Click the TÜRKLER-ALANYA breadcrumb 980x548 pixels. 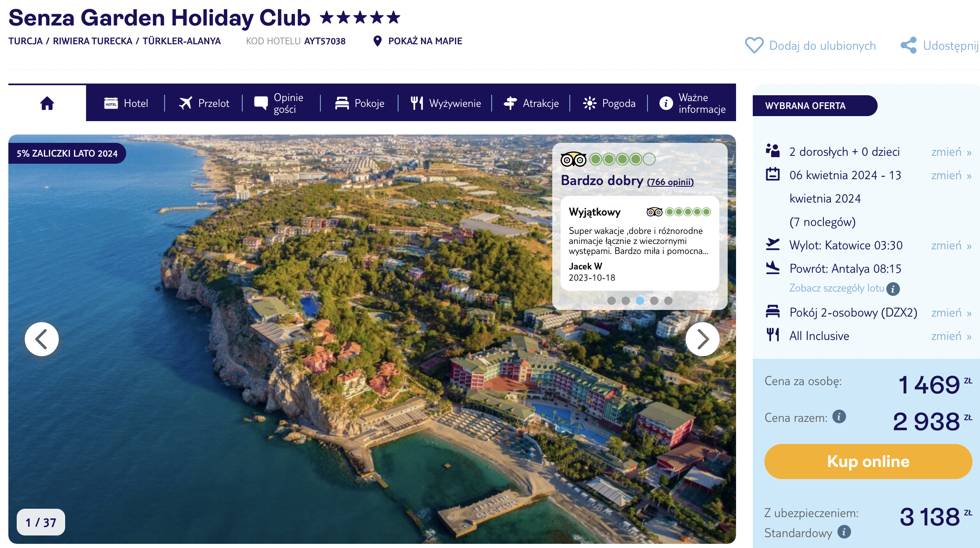(182, 41)
